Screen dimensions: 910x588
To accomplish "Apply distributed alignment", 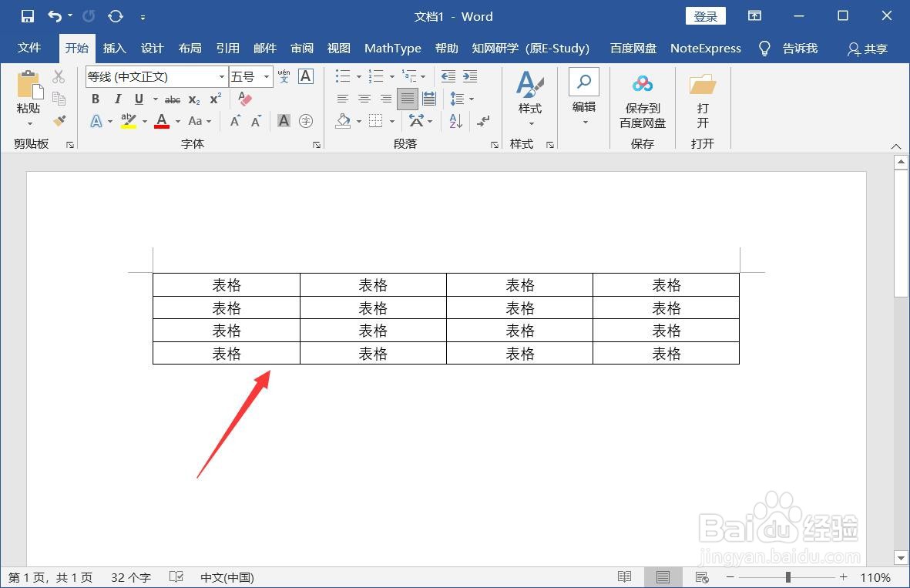I will pyautogui.click(x=429, y=99).
